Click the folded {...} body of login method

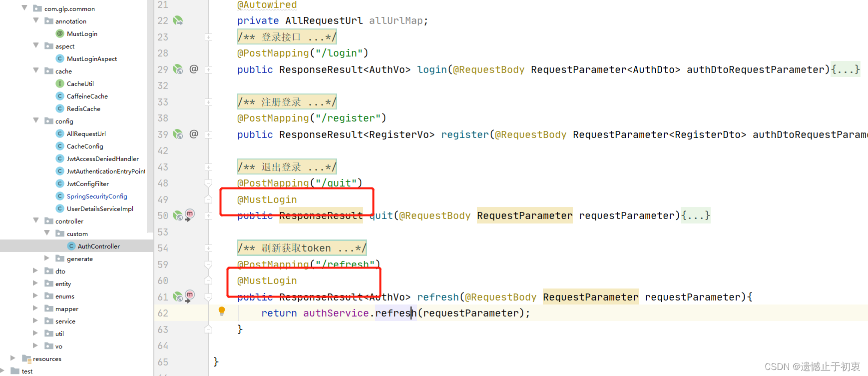coord(846,69)
